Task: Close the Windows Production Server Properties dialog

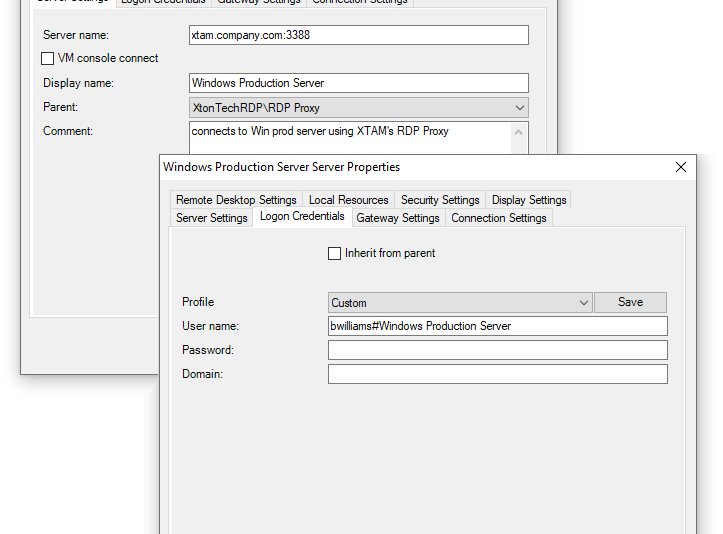Action: [681, 167]
